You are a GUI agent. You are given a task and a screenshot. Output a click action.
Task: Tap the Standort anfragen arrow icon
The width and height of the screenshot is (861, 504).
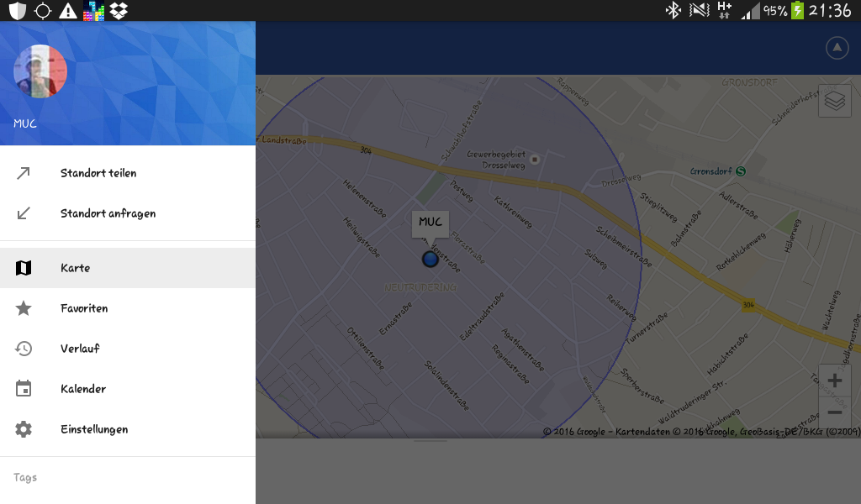pos(23,213)
